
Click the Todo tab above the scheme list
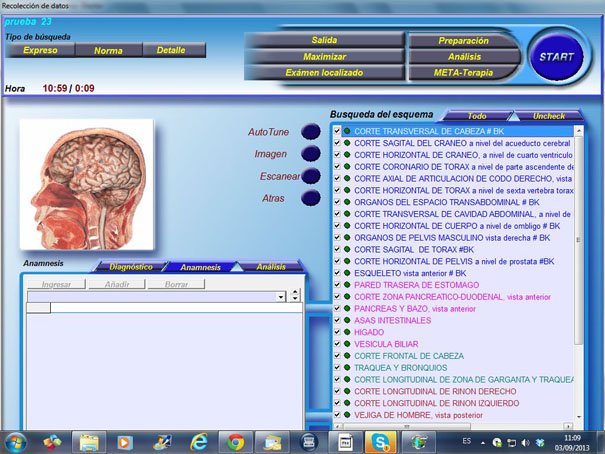477,116
